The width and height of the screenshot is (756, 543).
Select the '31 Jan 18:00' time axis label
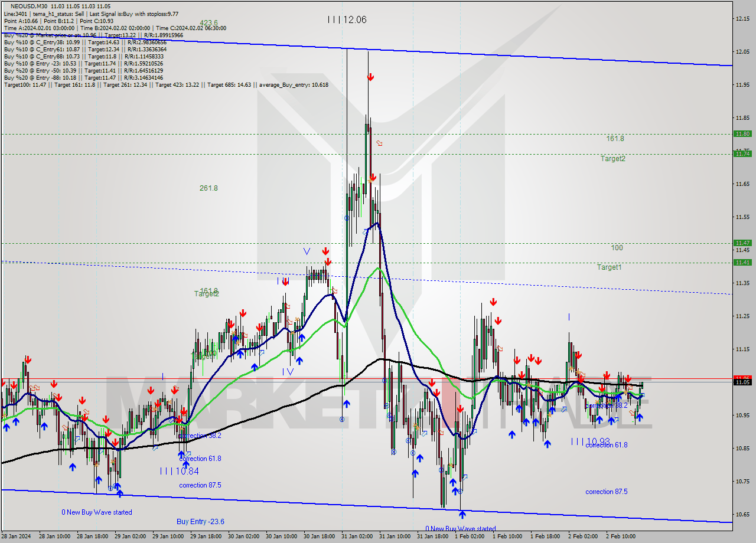[x=434, y=537]
